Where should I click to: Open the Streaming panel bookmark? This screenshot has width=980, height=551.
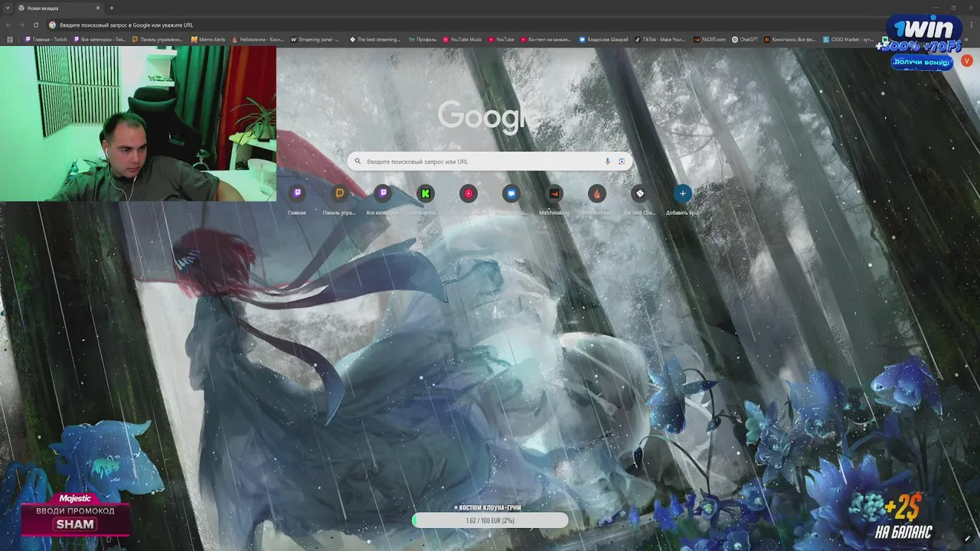coord(315,39)
